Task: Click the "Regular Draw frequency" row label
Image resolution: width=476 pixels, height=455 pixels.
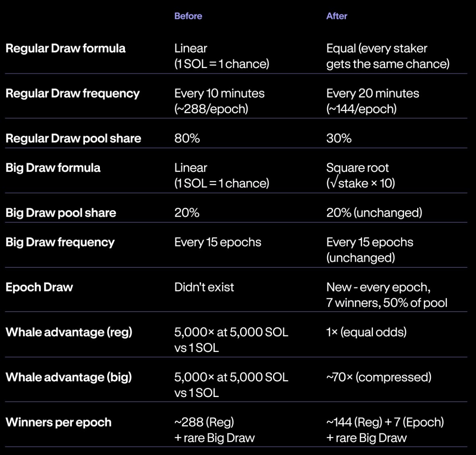Action: (x=72, y=93)
